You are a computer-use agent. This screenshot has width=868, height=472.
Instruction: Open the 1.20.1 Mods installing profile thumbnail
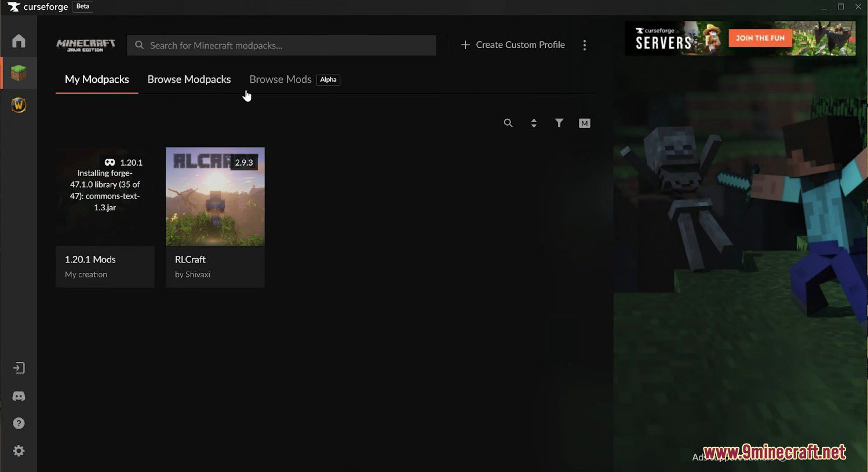(105, 196)
